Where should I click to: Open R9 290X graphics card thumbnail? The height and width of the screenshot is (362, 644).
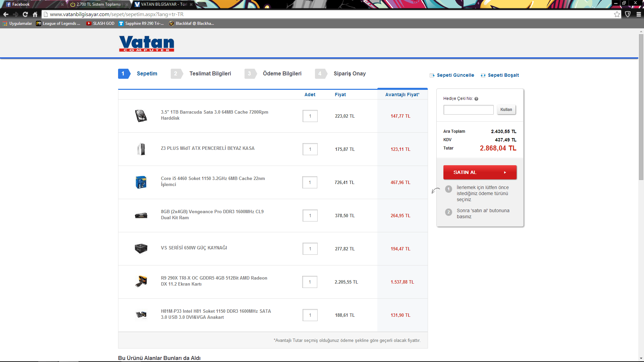[141, 281]
